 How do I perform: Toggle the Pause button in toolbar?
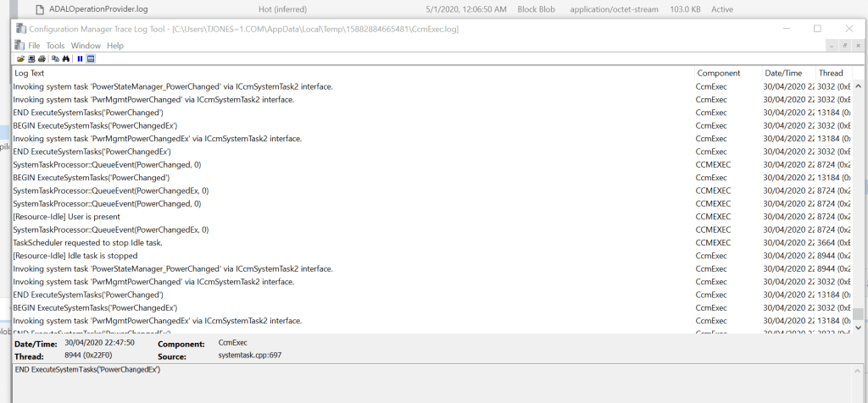(x=80, y=58)
